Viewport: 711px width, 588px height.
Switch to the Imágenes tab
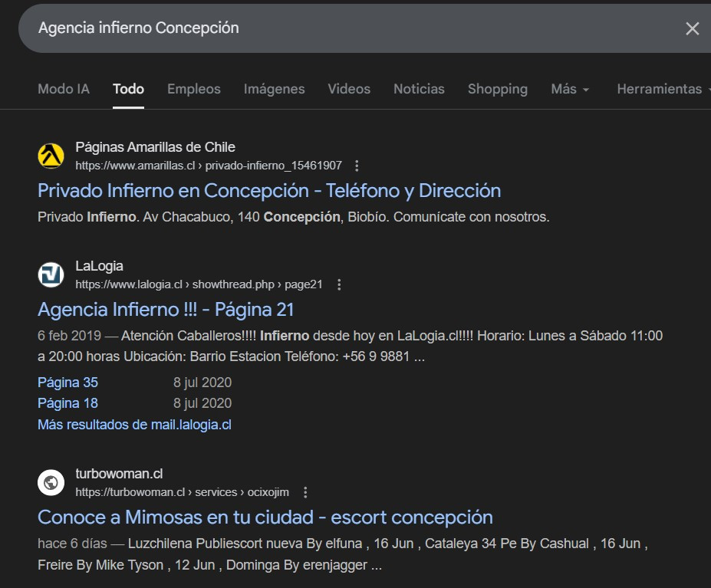point(274,89)
